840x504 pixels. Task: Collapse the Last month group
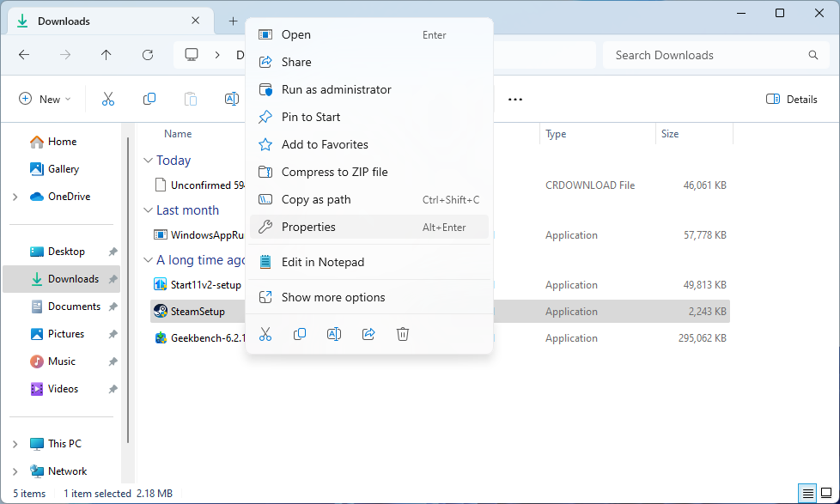tap(148, 210)
